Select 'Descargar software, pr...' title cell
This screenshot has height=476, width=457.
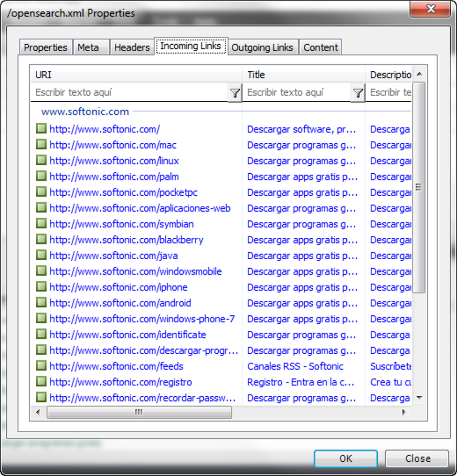(x=302, y=129)
